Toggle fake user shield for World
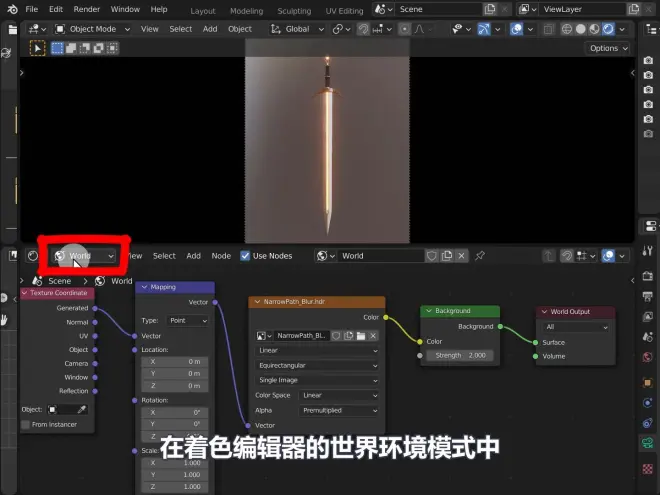This screenshot has width=660, height=495. 432,256
